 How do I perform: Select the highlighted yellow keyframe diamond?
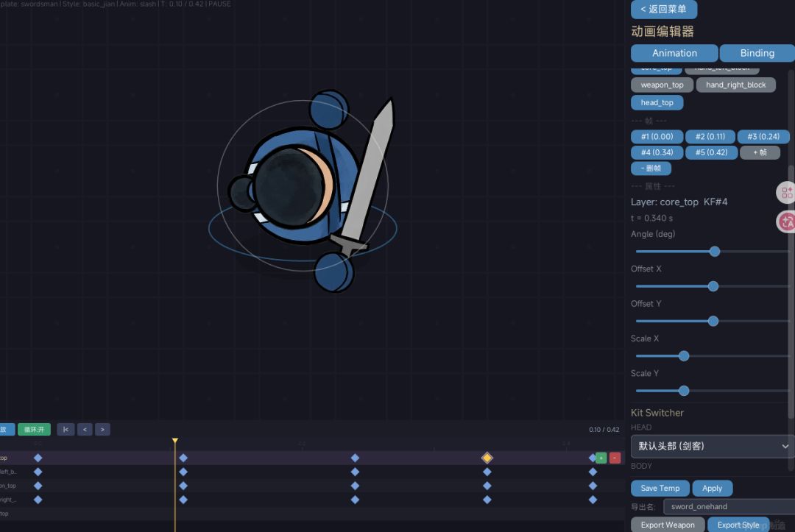[x=487, y=458]
